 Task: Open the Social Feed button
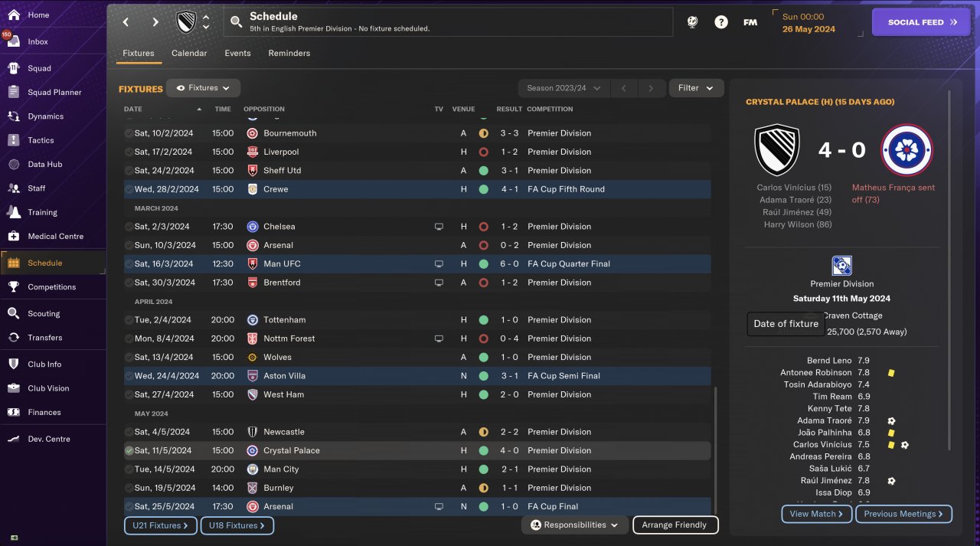pos(920,22)
